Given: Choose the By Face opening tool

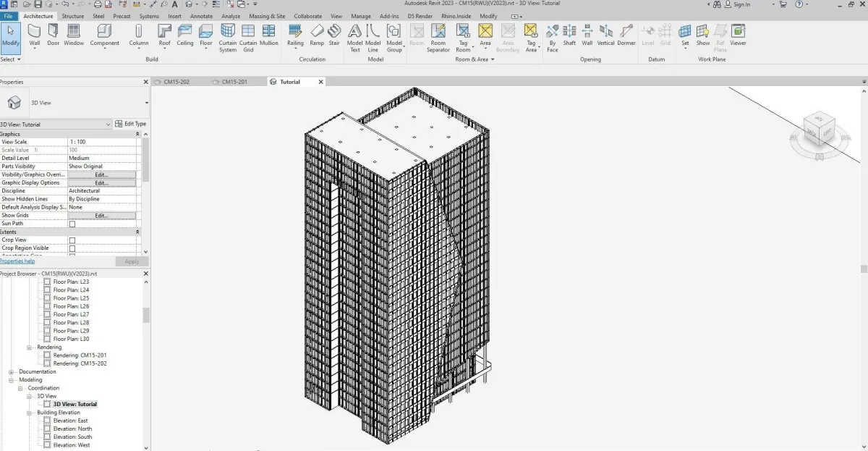Looking at the screenshot, I should 553,38.
